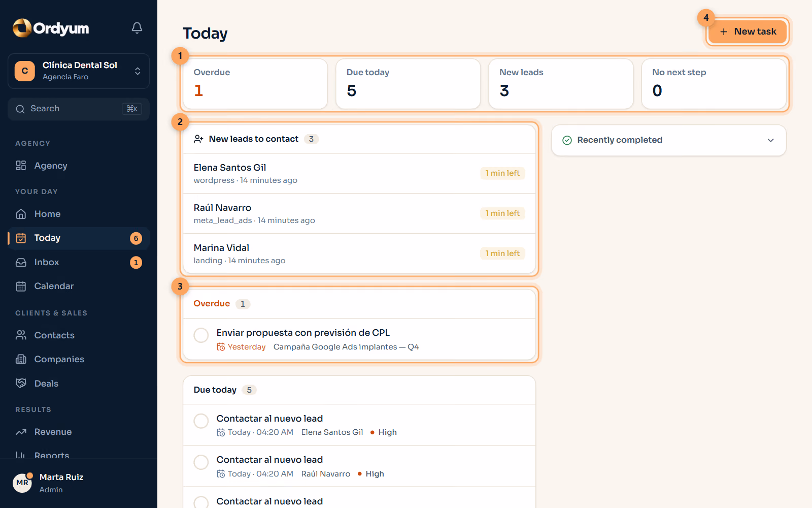Click the new leads person-plus icon
Viewport: 812px width, 508px height.
click(x=198, y=139)
